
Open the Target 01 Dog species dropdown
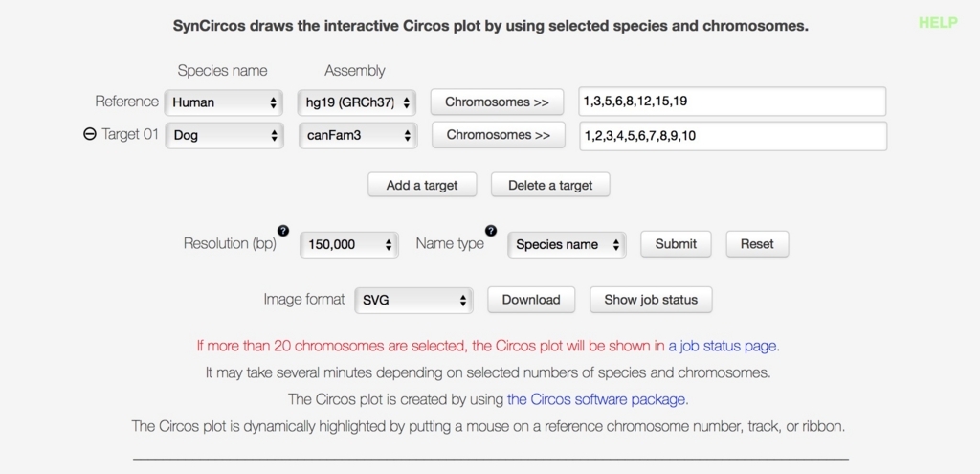point(224,135)
